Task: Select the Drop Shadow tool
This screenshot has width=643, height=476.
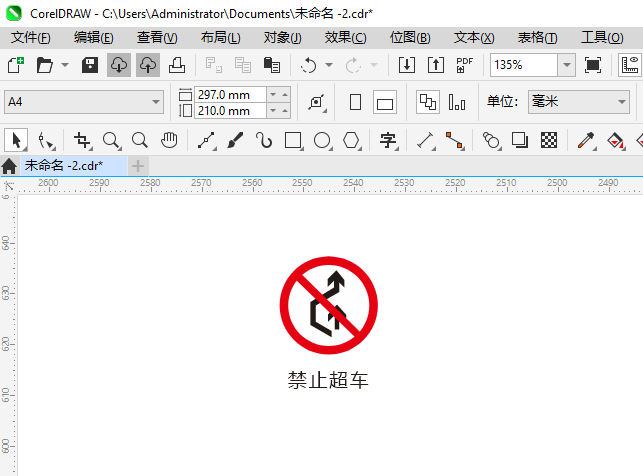Action: coord(520,141)
